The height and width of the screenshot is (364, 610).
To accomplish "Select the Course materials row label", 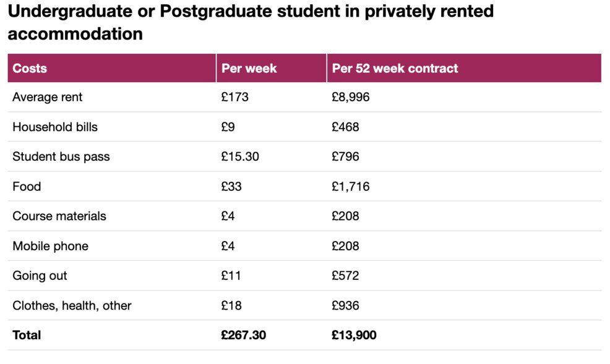I will coord(59,216).
